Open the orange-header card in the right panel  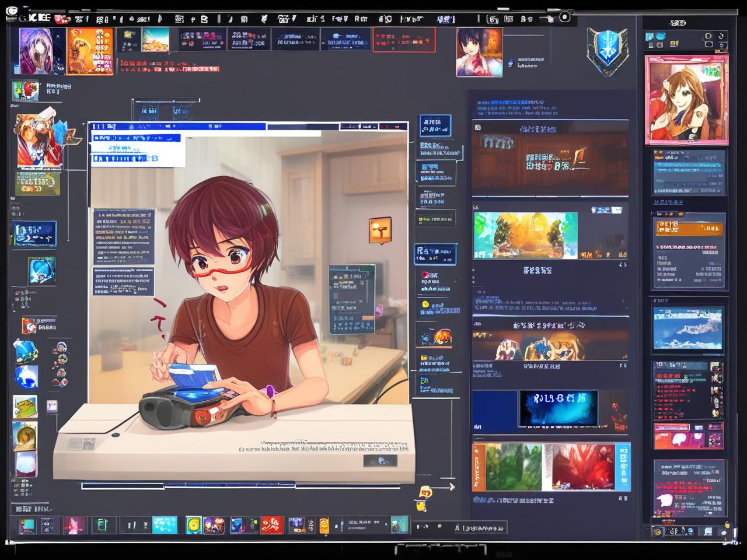coord(689,253)
